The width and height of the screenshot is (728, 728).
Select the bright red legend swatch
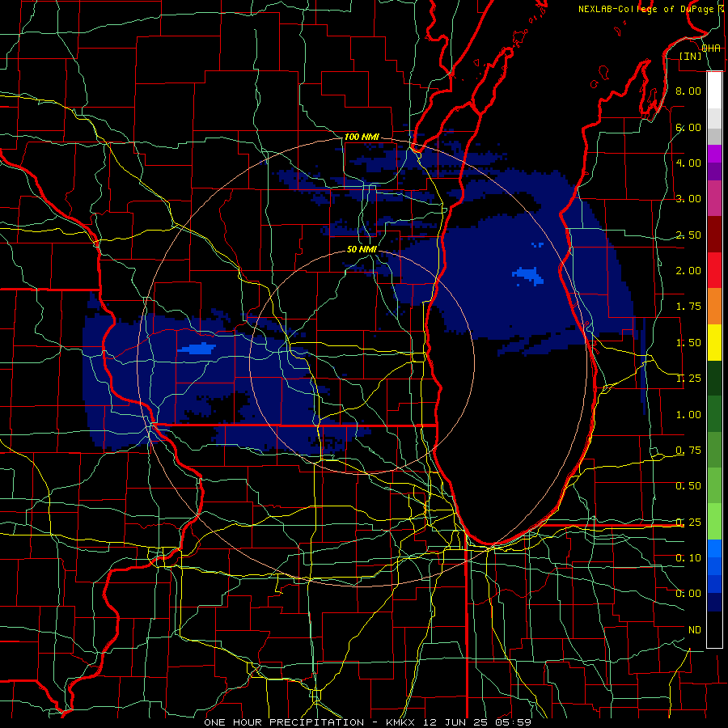click(x=714, y=270)
